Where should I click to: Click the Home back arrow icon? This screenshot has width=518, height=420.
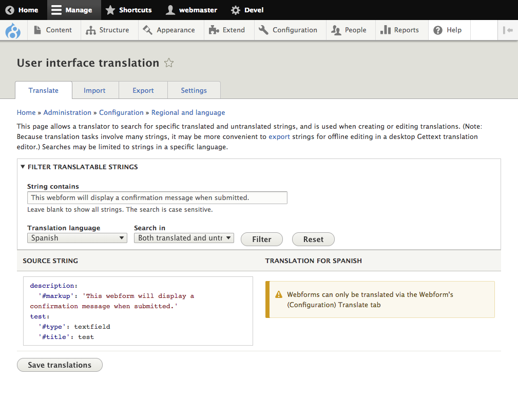(x=10, y=10)
